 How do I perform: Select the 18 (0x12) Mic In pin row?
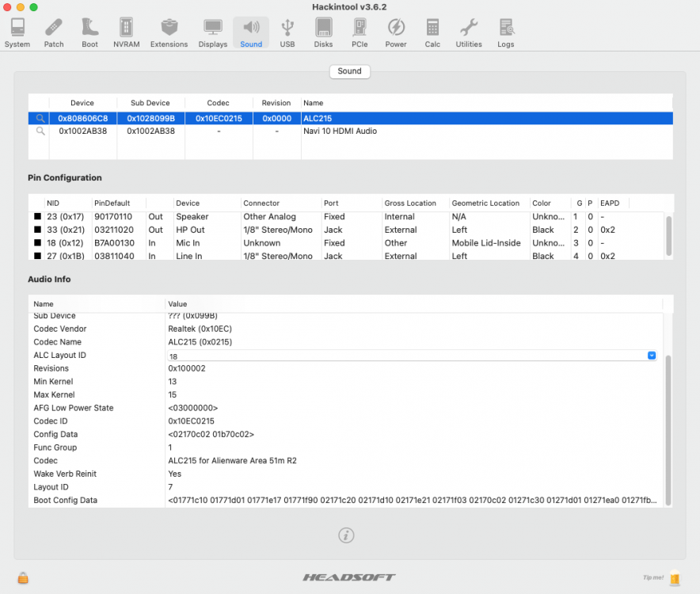pos(346,243)
